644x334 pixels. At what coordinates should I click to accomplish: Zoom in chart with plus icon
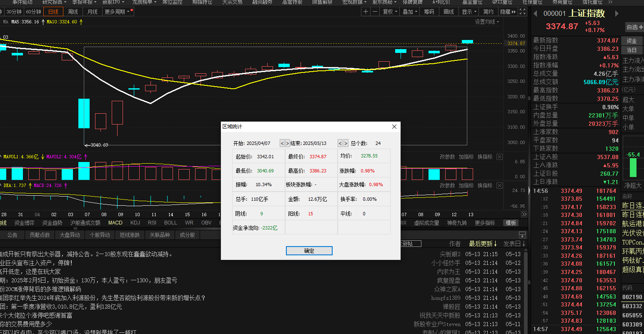[x=366, y=12]
